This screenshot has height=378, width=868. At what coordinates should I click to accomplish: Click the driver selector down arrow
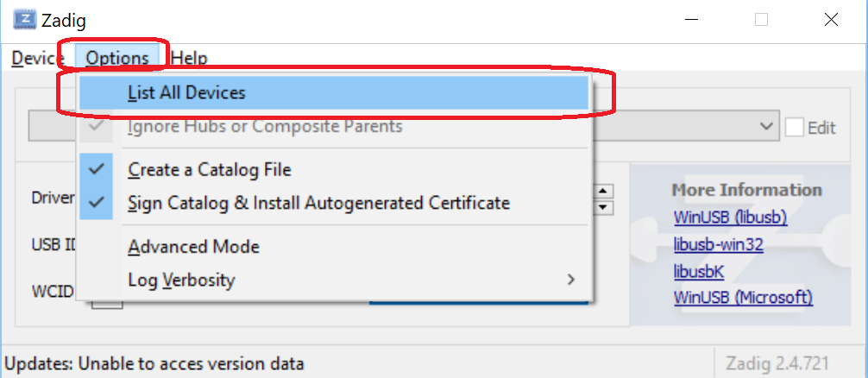point(603,207)
